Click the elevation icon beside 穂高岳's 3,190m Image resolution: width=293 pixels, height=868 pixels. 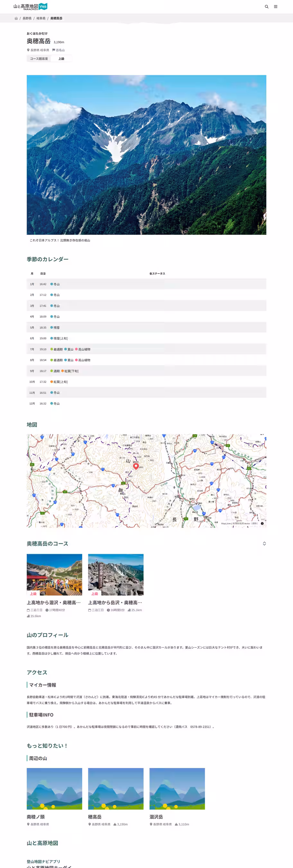(115, 824)
